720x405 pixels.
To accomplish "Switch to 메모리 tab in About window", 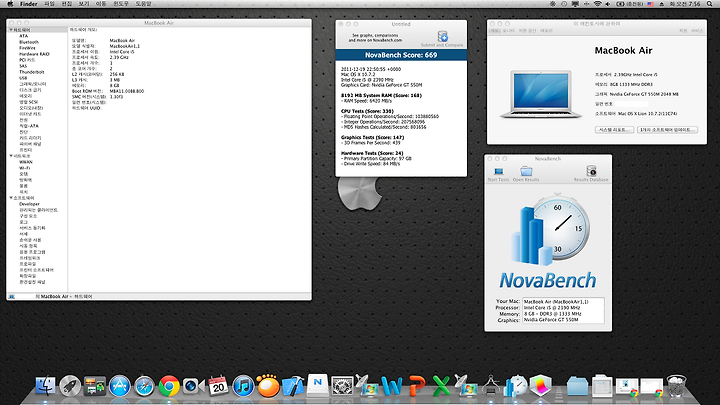I will point(546,31).
